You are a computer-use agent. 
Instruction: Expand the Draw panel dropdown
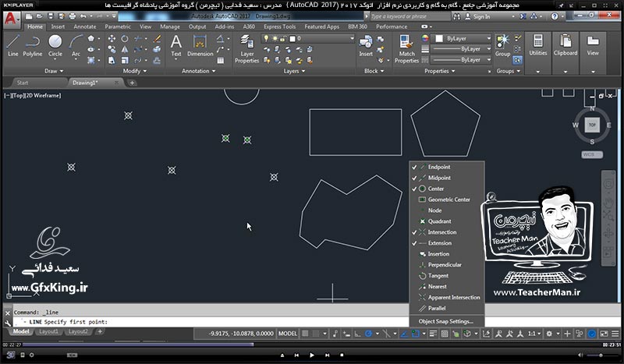[x=54, y=71]
